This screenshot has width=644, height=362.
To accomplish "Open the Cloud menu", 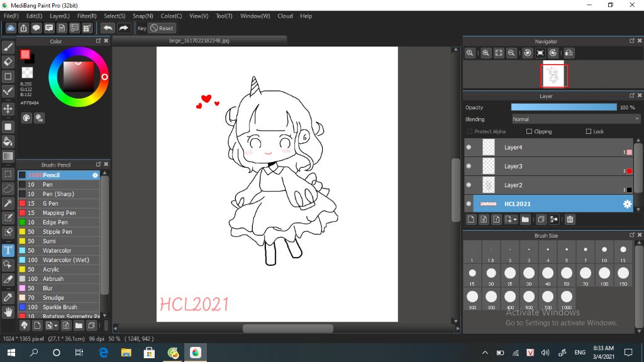I will (x=285, y=16).
